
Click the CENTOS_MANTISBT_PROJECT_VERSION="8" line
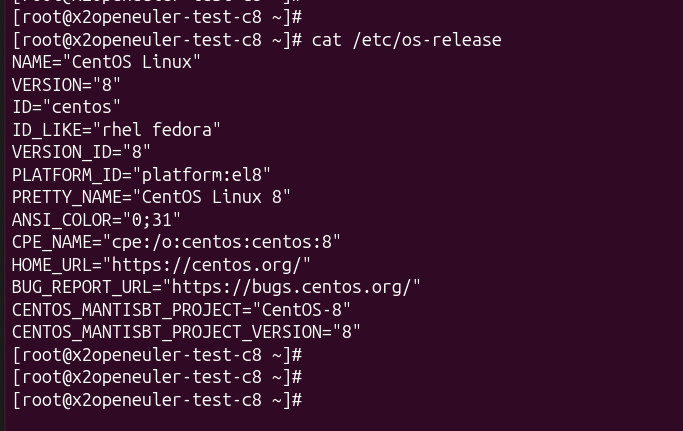(186, 332)
